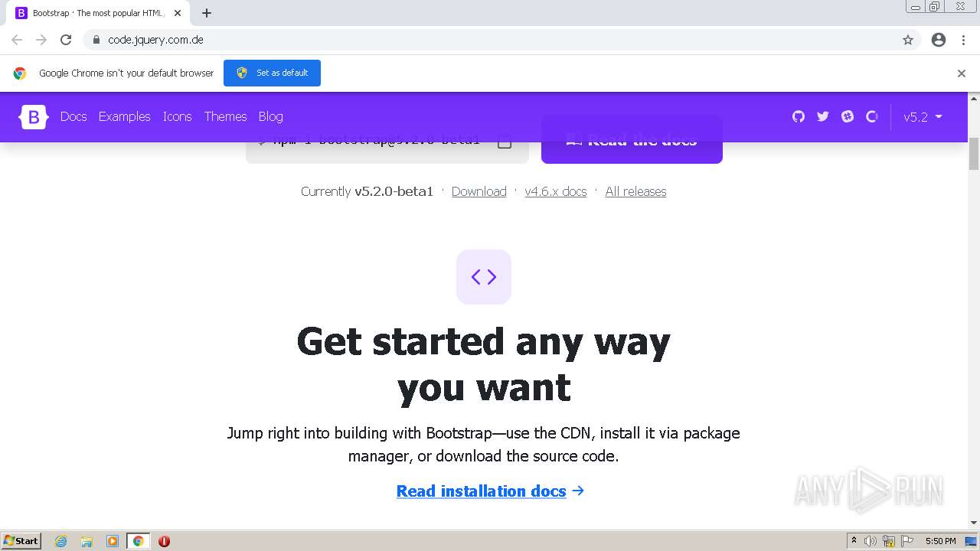Click network tray icon
Image resolution: width=980 pixels, height=551 pixels.
[889, 541]
